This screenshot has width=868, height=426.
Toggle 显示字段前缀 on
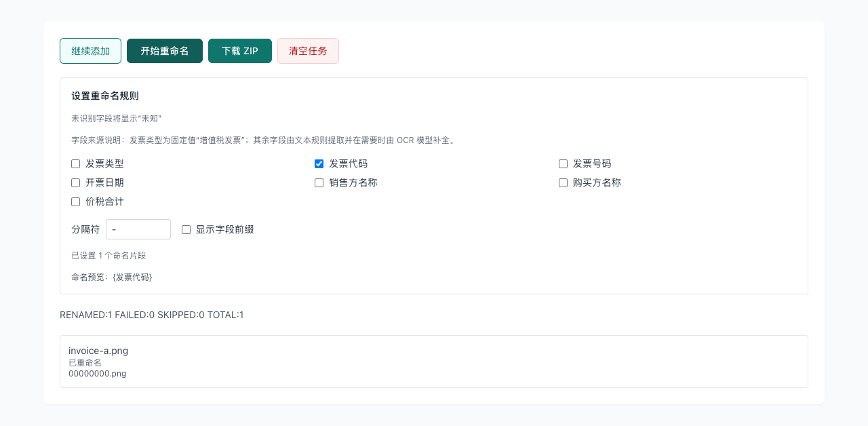(186, 229)
